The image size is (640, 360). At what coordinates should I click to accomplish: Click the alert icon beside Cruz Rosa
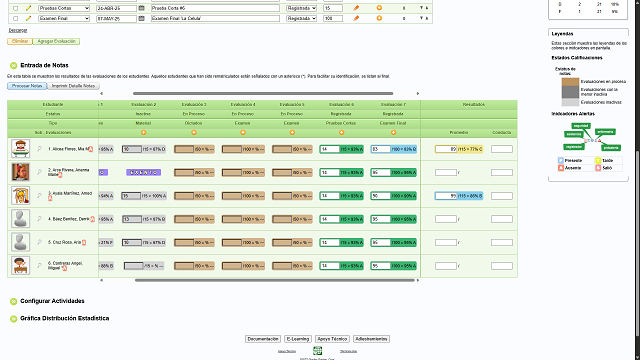pyautogui.click(x=84, y=242)
